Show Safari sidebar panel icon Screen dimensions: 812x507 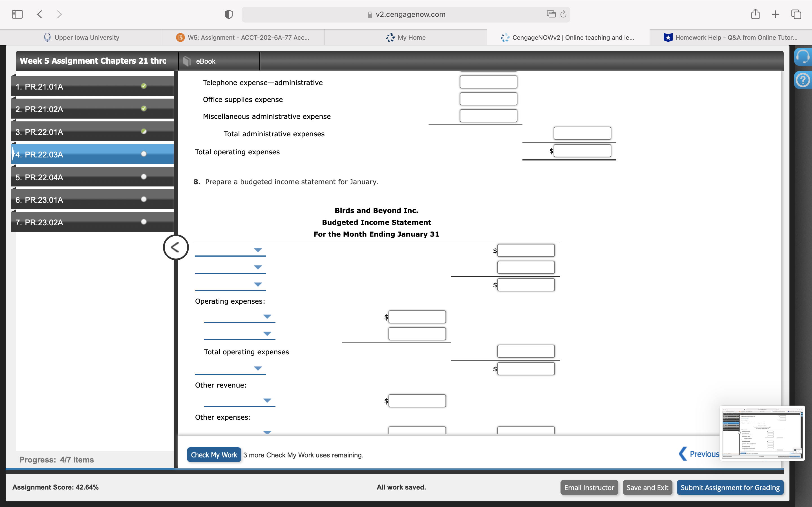(x=17, y=14)
